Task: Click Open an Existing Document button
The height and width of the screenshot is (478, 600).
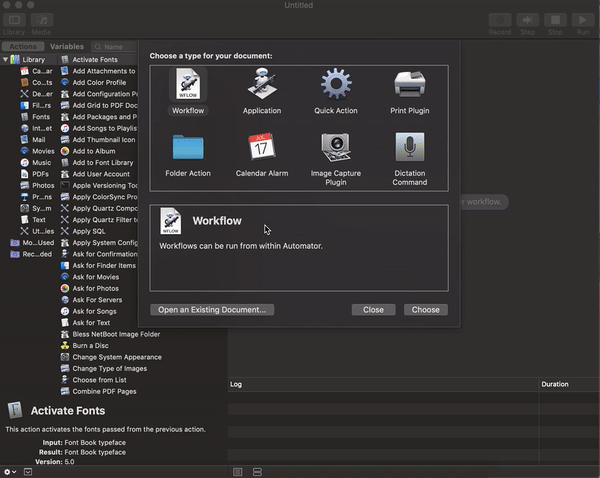Action: point(212,310)
